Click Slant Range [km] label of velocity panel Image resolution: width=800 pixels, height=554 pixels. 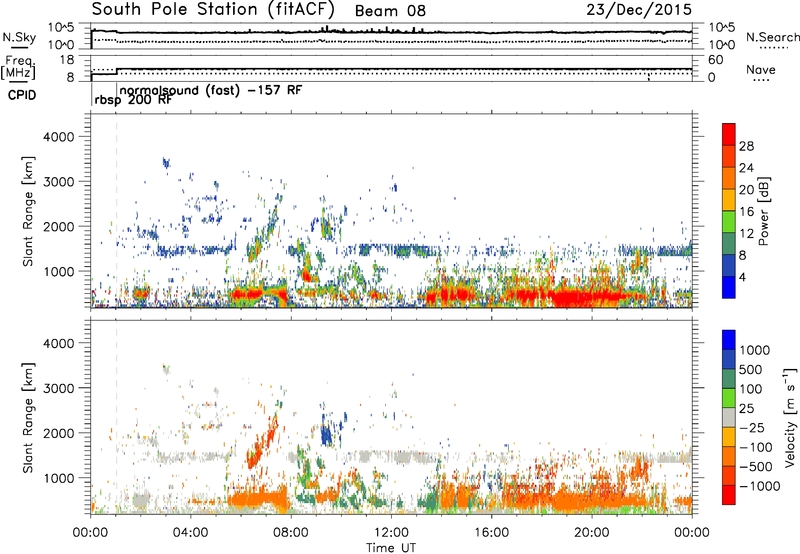28,418
